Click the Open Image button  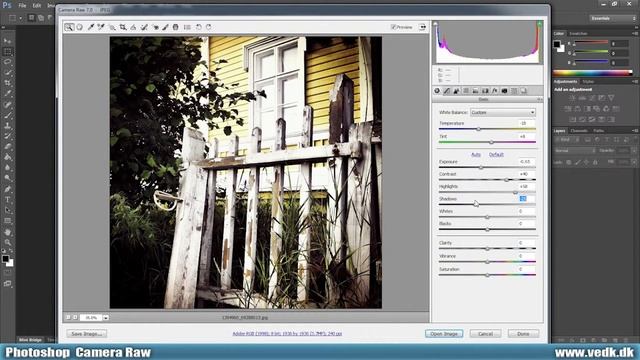pyautogui.click(x=444, y=334)
